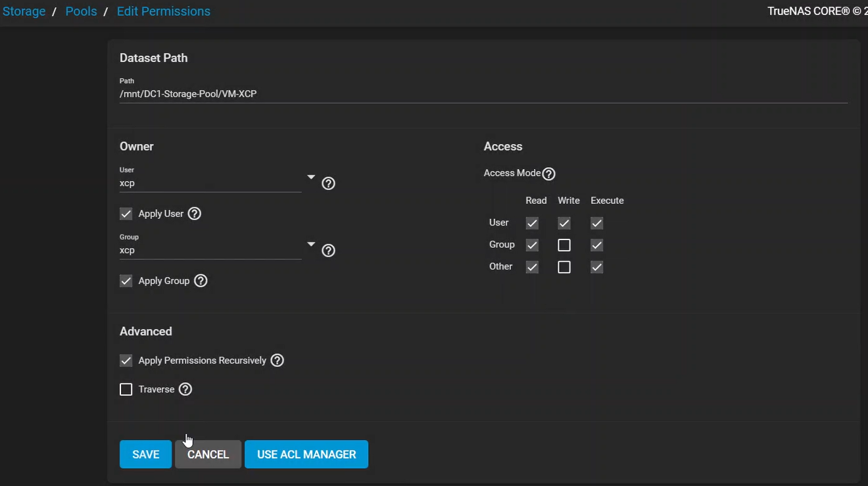Click help icon next to Group dropdown

click(x=329, y=251)
